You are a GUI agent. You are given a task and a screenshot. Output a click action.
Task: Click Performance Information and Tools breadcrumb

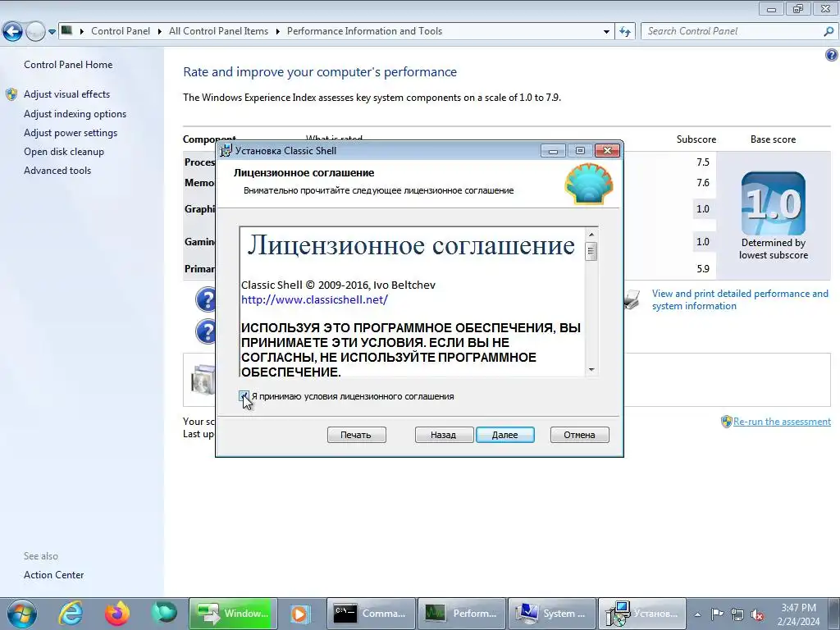tap(364, 31)
